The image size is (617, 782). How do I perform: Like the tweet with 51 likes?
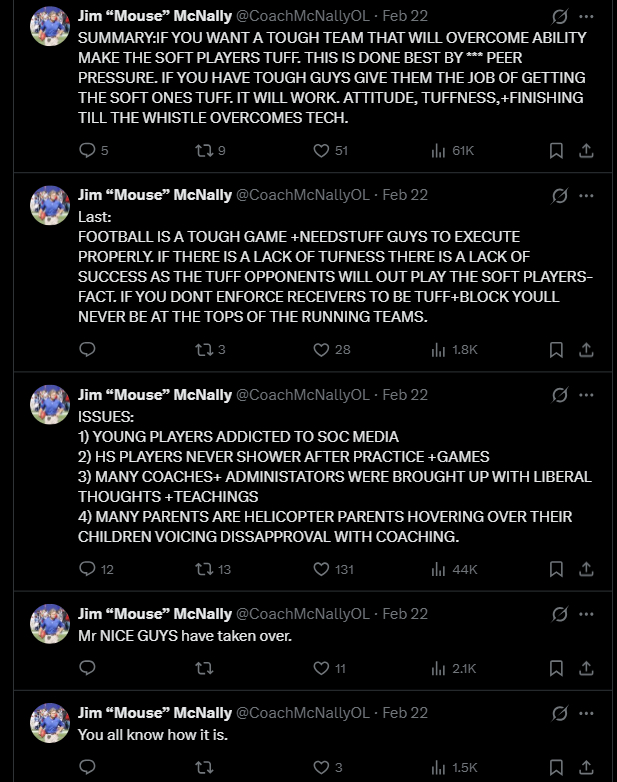pos(321,150)
